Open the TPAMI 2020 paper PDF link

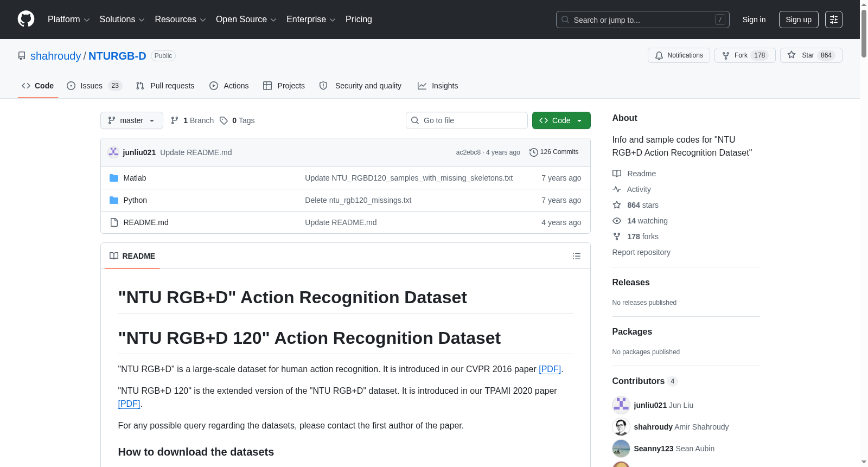click(129, 404)
